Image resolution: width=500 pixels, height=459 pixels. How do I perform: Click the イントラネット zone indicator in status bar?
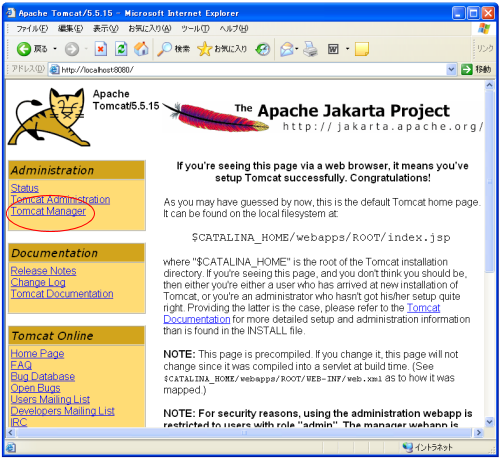click(428, 447)
